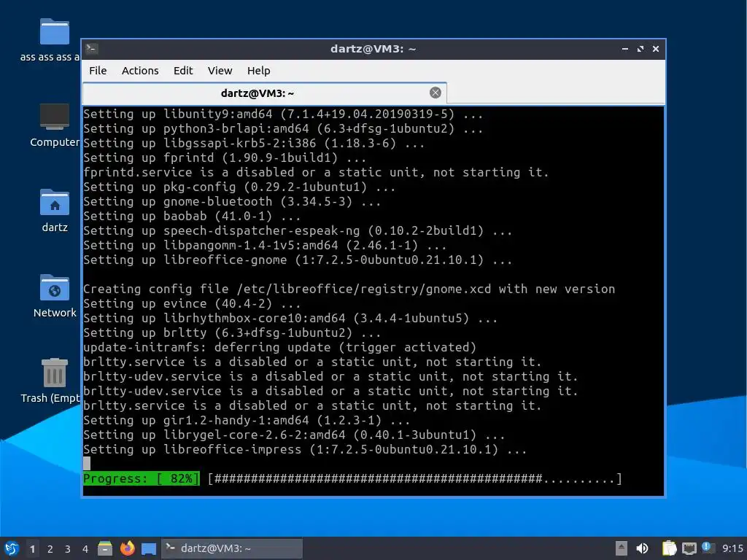Click 'Setting up librygel-core-2.6-2:amd64' line
Image resolution: width=747 pixels, height=560 pixels.
pyautogui.click(x=294, y=435)
